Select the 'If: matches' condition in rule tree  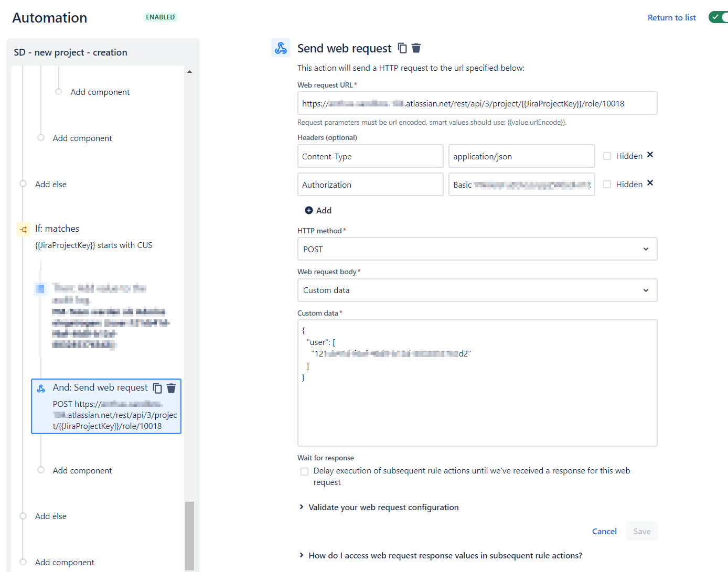57,229
